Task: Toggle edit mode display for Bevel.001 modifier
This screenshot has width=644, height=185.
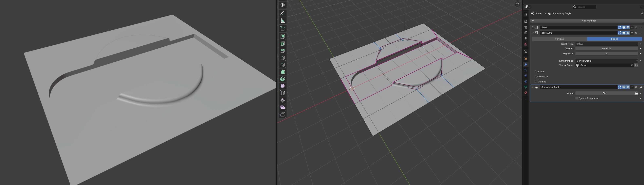Action: (620, 33)
